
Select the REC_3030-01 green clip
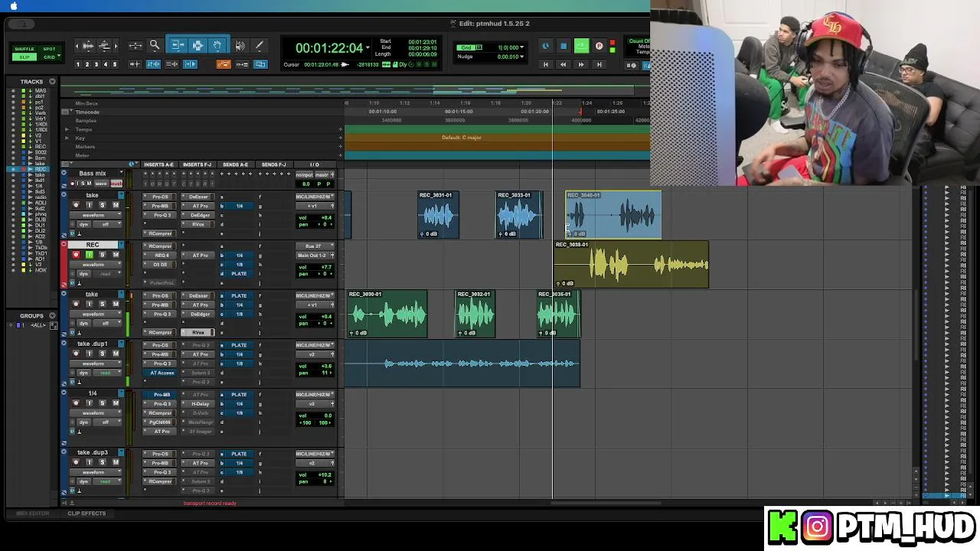point(387,314)
